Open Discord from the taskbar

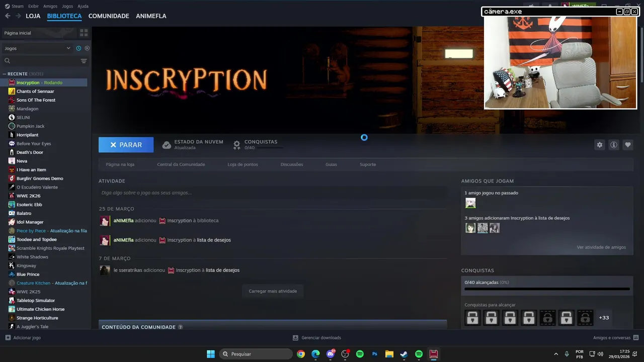point(331,354)
